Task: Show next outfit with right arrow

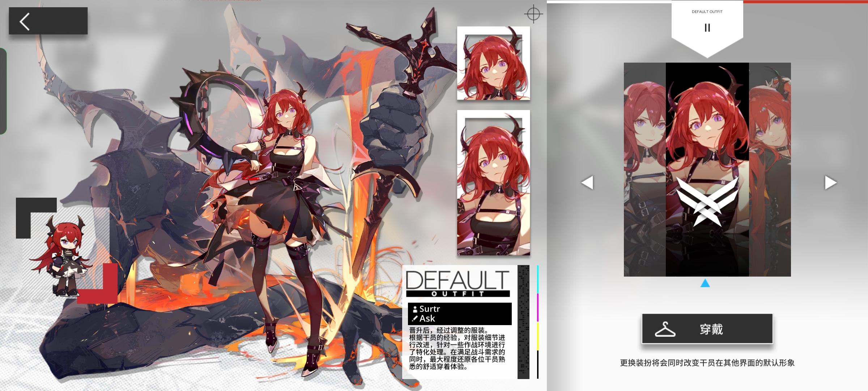Action: pos(830,182)
